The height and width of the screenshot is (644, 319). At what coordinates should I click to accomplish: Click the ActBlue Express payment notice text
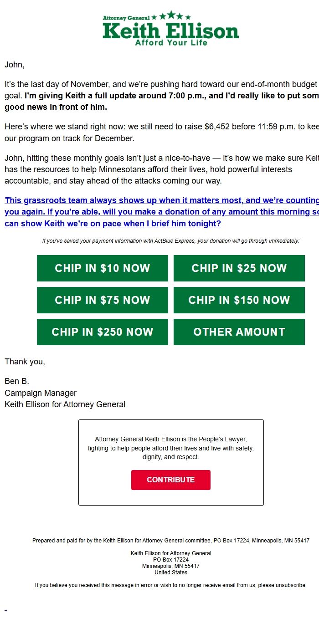point(170,240)
